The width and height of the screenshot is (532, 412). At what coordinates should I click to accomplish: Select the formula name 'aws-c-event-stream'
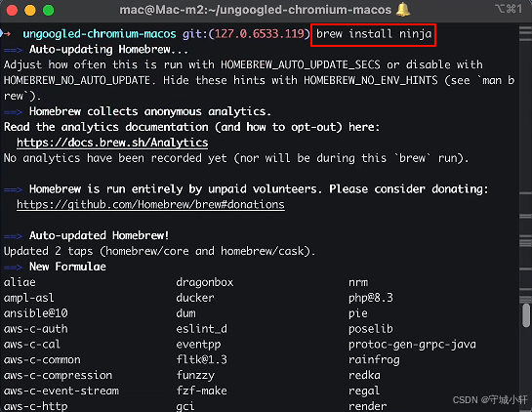coord(61,391)
